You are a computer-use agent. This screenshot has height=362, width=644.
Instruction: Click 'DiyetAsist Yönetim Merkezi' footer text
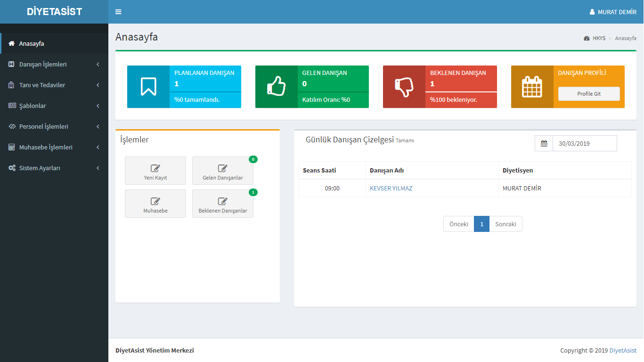coord(155,350)
